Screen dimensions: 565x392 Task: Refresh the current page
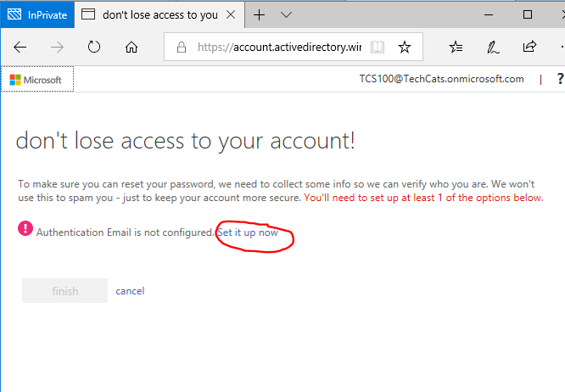(94, 47)
